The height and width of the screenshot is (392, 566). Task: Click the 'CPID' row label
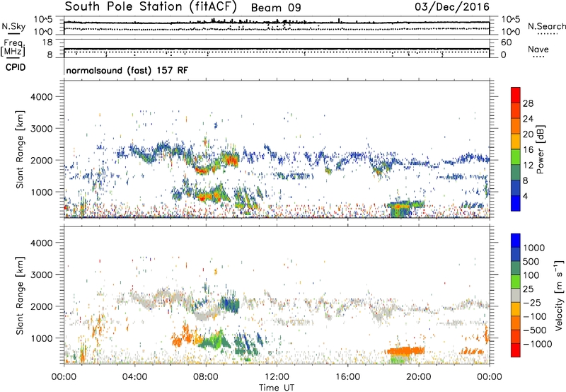click(16, 67)
